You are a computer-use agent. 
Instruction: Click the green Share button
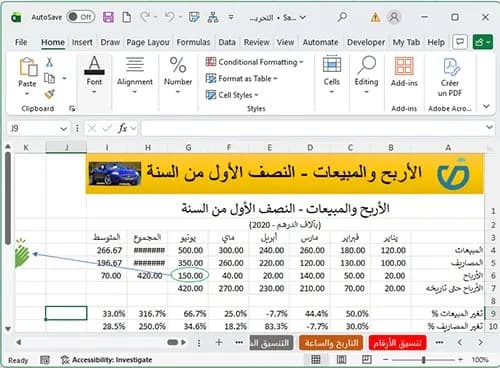tap(483, 42)
